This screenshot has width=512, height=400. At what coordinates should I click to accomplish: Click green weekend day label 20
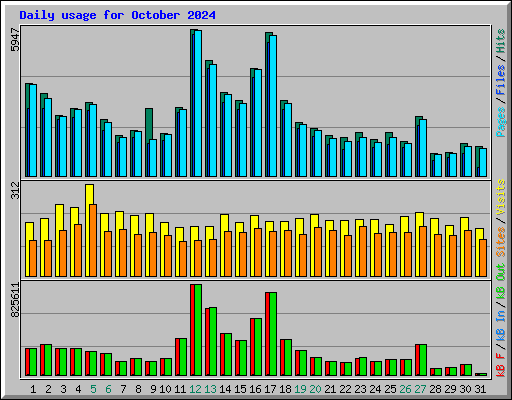tap(315, 389)
